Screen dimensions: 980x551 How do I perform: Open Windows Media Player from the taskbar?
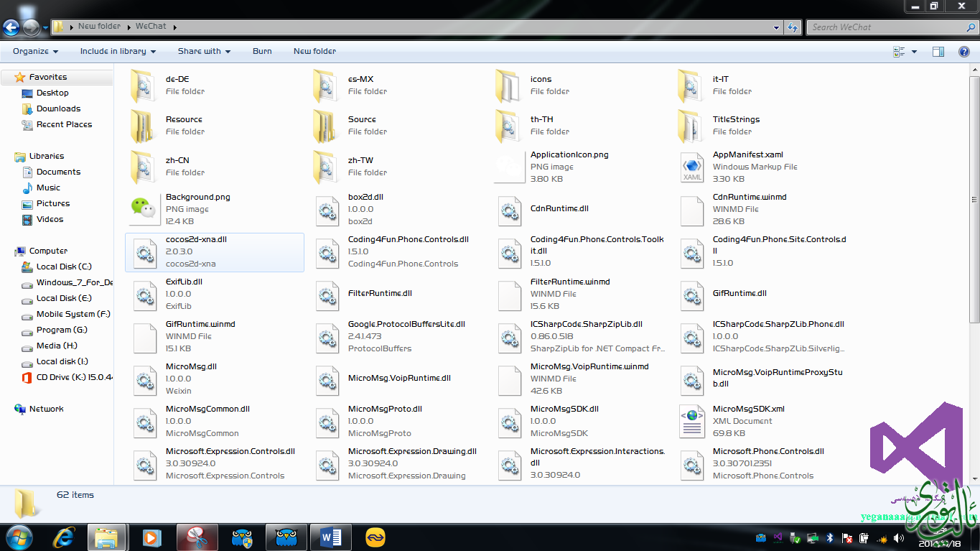coord(151,537)
